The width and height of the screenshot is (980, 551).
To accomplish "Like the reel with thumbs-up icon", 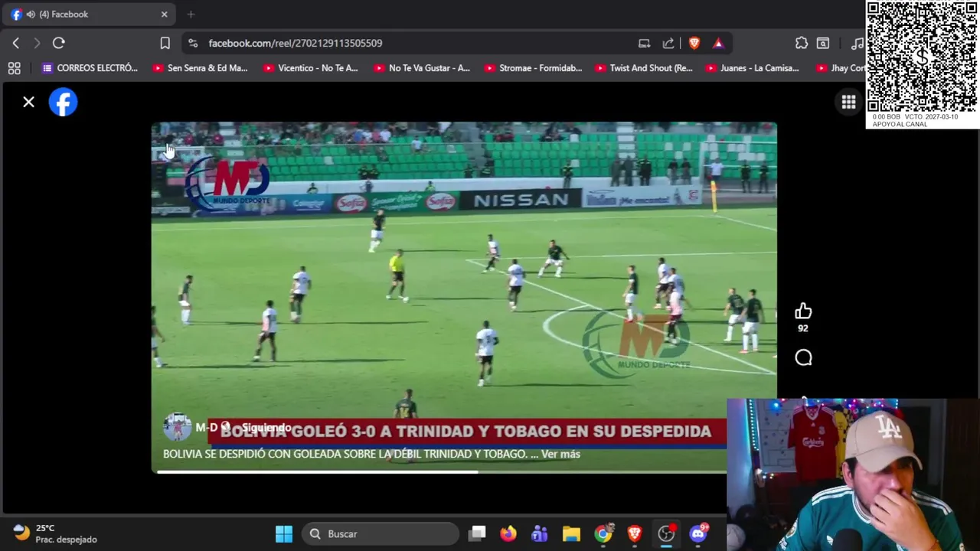I will [802, 311].
